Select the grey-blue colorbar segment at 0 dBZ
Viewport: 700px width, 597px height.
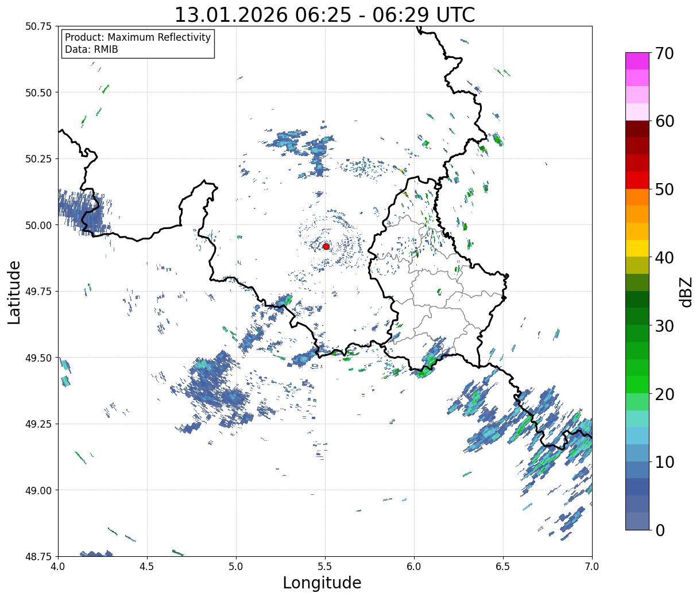[637, 521]
